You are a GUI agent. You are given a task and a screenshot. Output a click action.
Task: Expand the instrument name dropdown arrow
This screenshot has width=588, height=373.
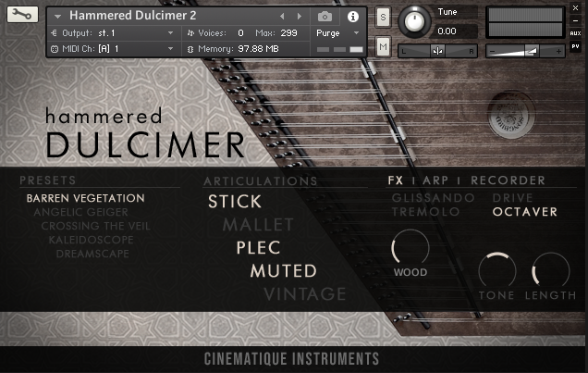(57, 17)
